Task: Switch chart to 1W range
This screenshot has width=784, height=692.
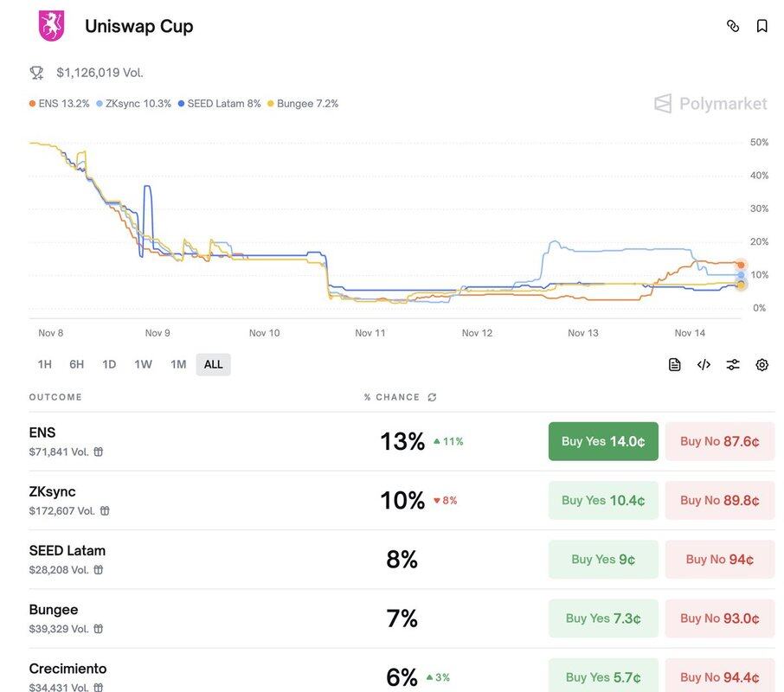Action: (143, 364)
